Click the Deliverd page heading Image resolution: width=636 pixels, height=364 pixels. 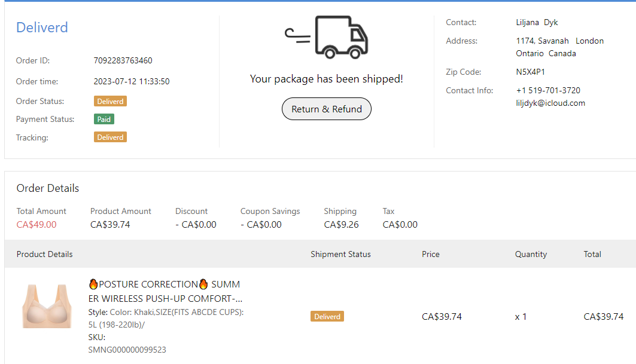[x=42, y=27]
